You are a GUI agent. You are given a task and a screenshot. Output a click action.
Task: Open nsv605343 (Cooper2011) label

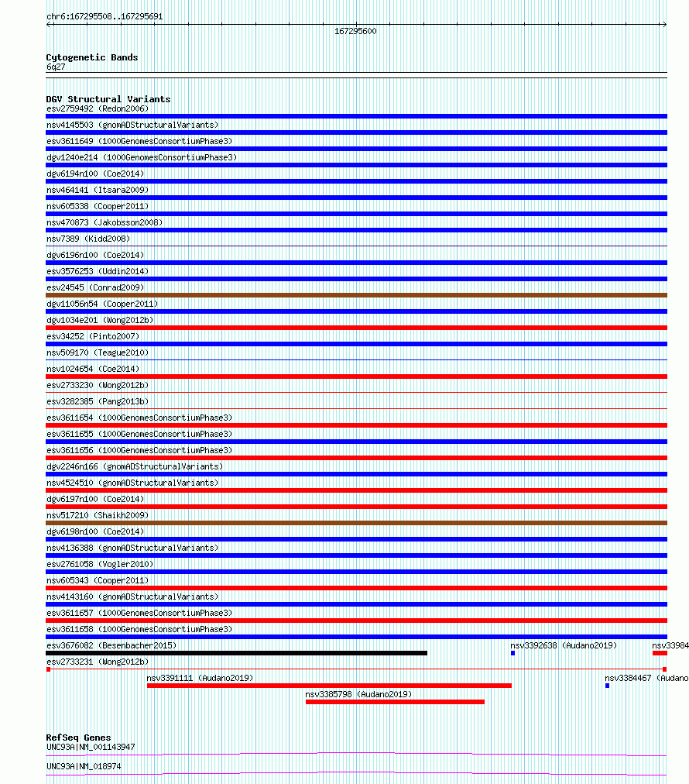[x=98, y=580]
